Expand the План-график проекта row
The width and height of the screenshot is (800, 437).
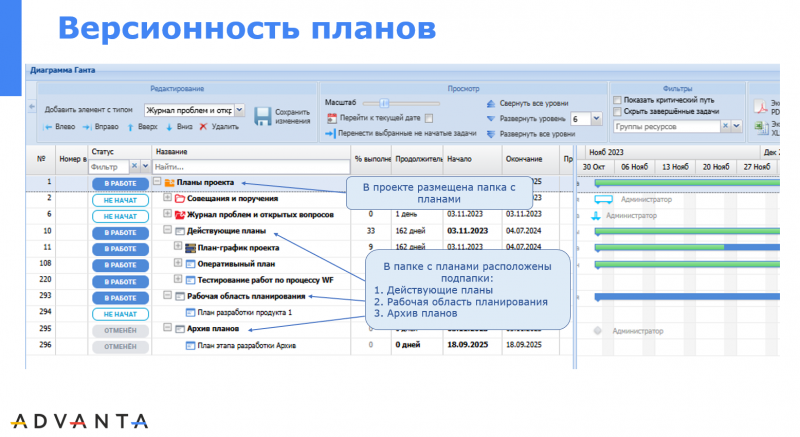177,247
